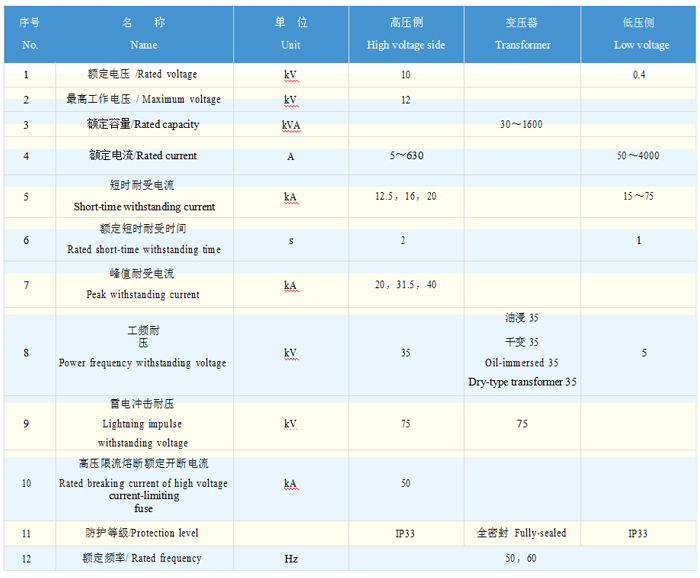This screenshot has height=578, width=700.
Task: Click the 'Unit' column header
Action: tap(291, 34)
